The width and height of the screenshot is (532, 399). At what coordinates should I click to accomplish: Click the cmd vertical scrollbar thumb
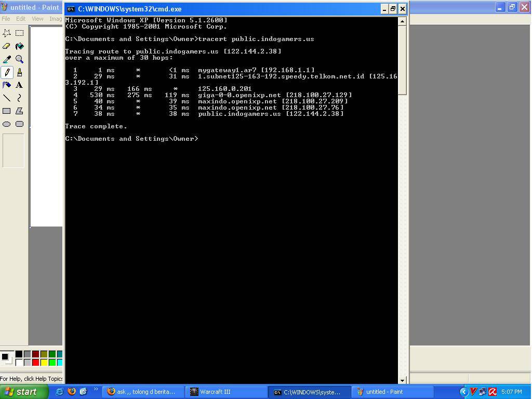click(402, 60)
